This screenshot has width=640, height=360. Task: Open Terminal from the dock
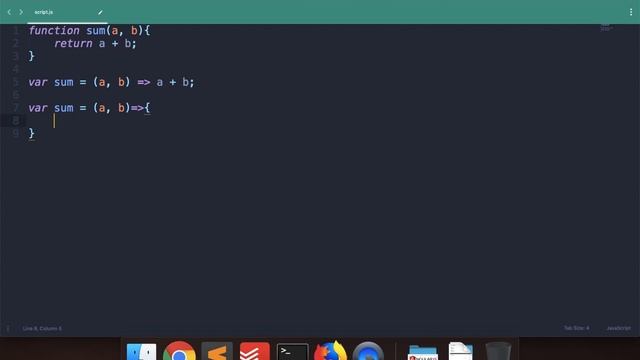pos(292,352)
